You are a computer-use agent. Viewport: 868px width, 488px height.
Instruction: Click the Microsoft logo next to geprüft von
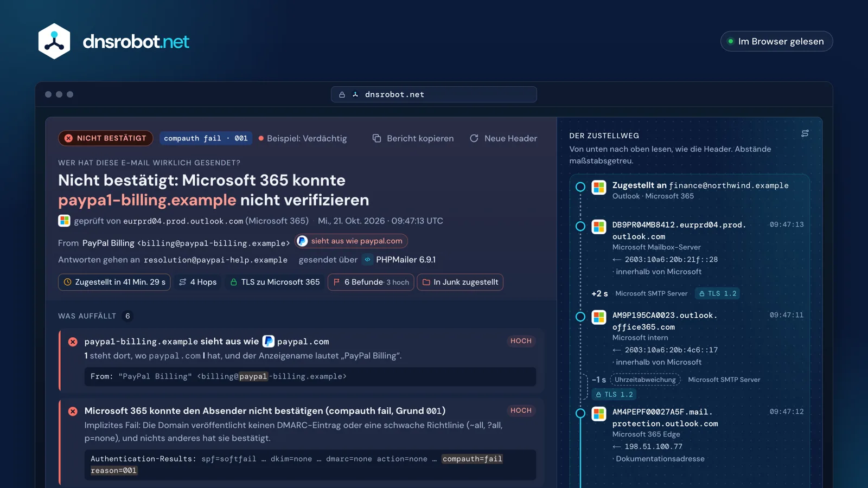64,221
